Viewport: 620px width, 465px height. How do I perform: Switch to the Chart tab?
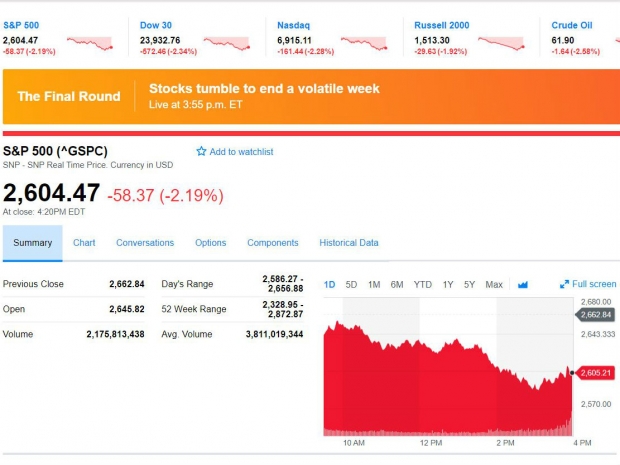tap(84, 243)
